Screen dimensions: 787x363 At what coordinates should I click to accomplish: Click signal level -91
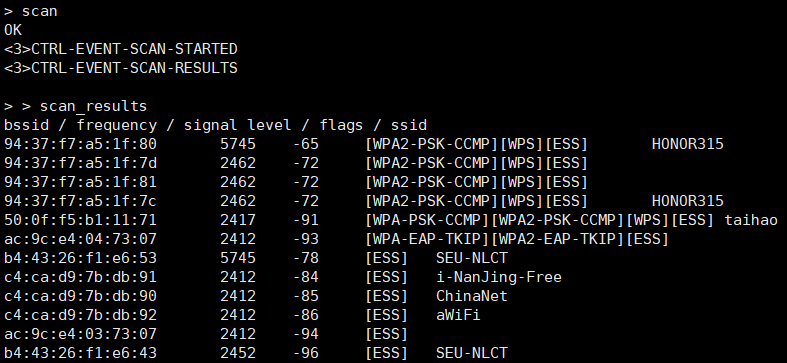[x=306, y=220]
